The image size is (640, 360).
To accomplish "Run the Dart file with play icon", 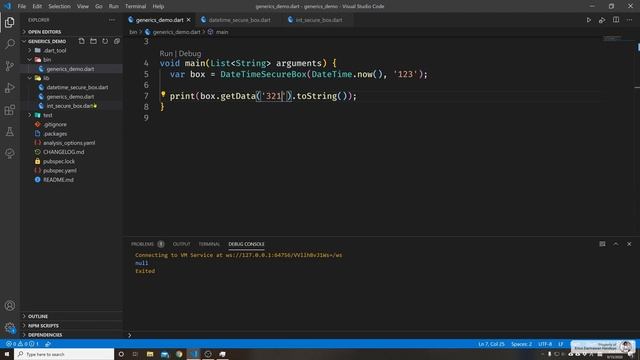I will (x=589, y=20).
